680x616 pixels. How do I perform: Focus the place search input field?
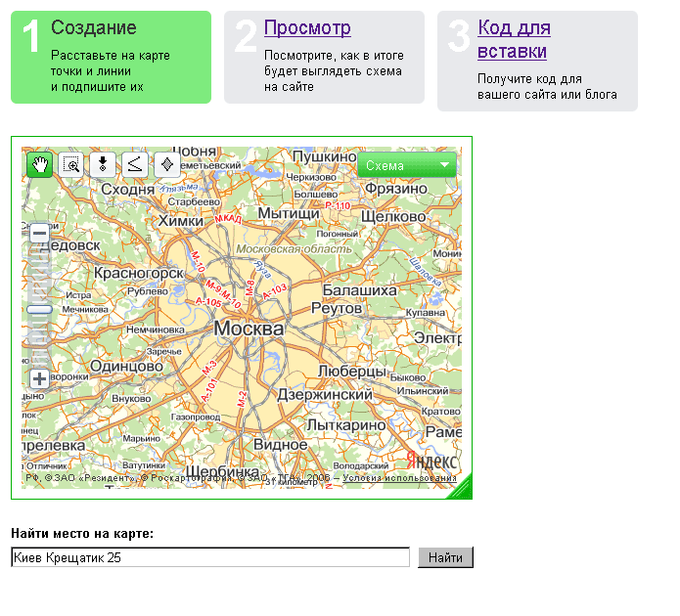coord(210,557)
